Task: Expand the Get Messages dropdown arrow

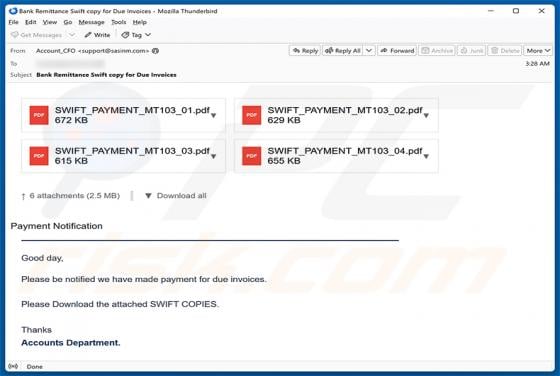Action: pos(72,35)
